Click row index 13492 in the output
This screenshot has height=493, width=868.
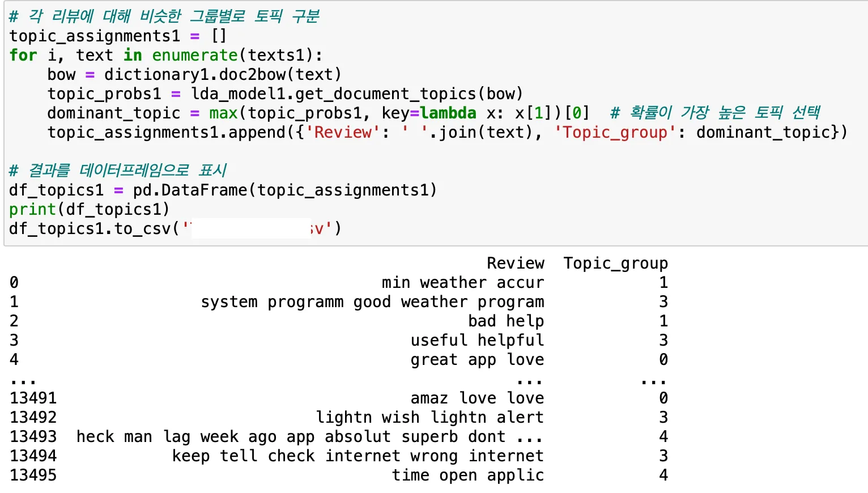click(33, 418)
